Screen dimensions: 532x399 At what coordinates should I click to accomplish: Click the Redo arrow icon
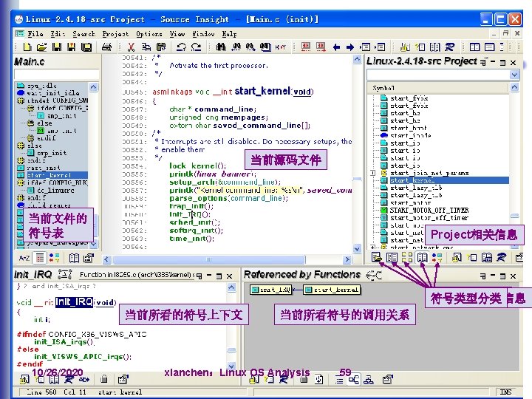click(196, 47)
